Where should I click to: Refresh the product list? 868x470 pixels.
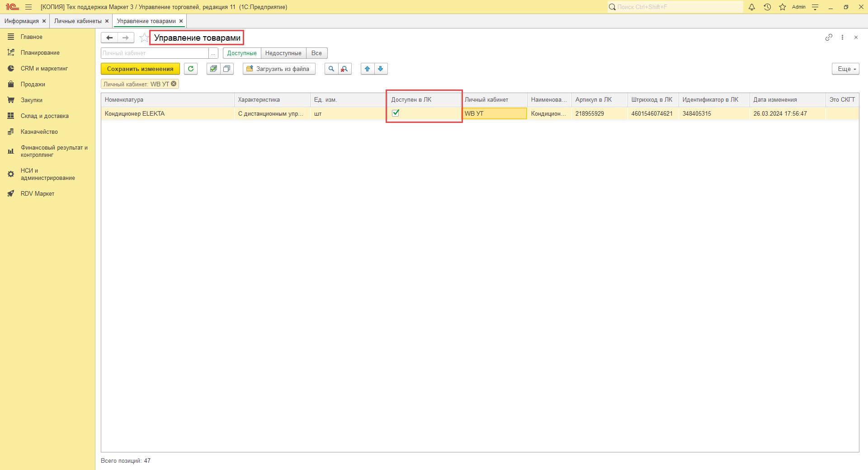[x=191, y=69]
